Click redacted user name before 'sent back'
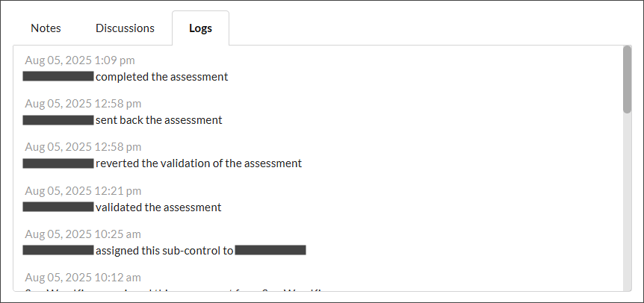Image resolution: width=644 pixels, height=303 pixels. (58, 120)
